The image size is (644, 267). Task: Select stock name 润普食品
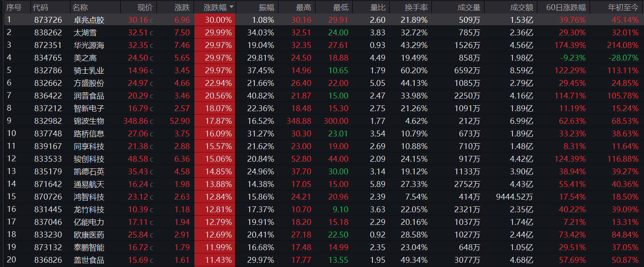[89, 96]
